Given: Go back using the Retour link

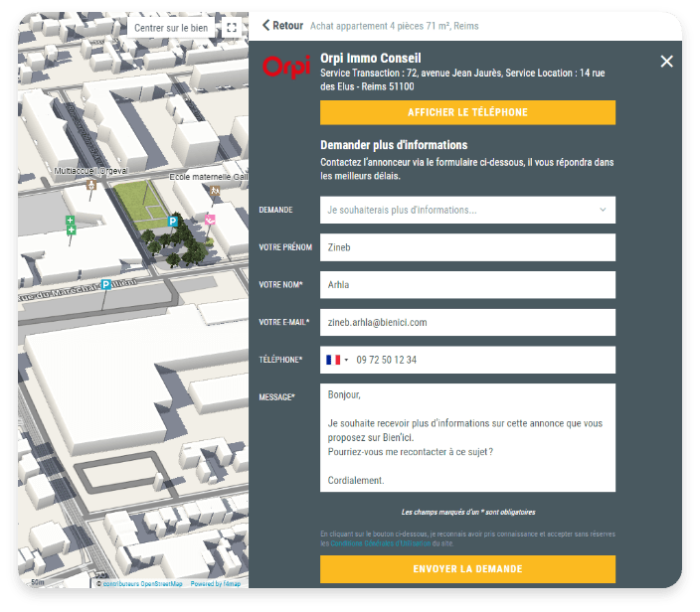Looking at the screenshot, I should tap(283, 26).
